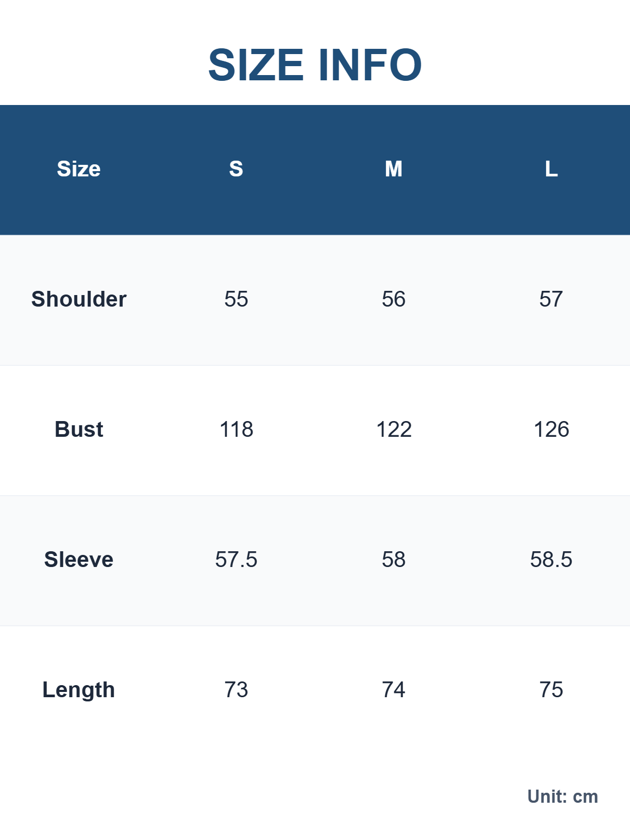630x840 pixels.
Task: Click the Bust row label
Action: point(79,429)
